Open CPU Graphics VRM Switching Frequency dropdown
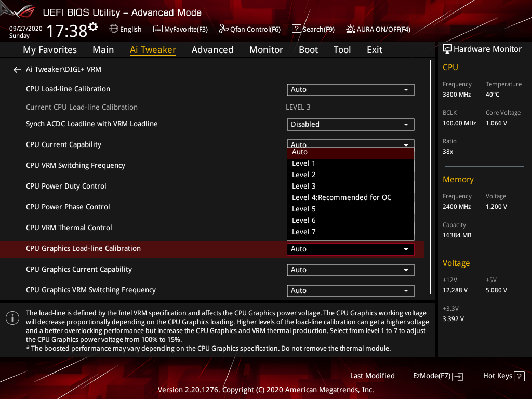 351,291
